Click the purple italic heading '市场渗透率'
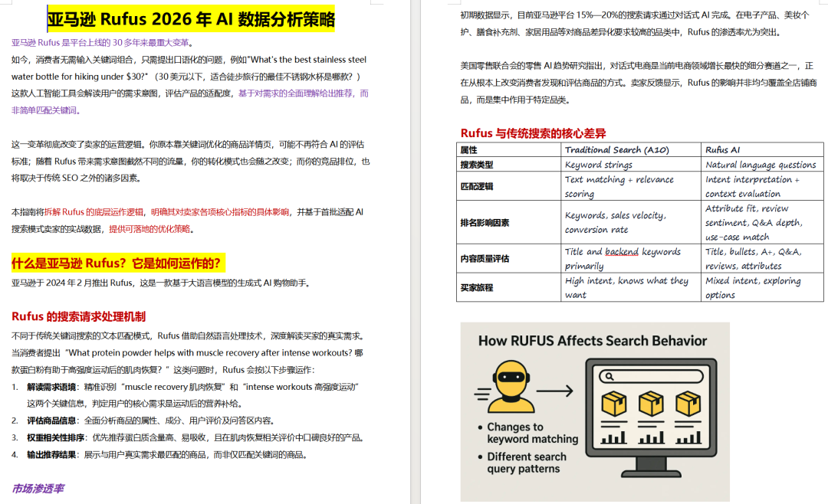The image size is (828, 504). click(x=38, y=488)
